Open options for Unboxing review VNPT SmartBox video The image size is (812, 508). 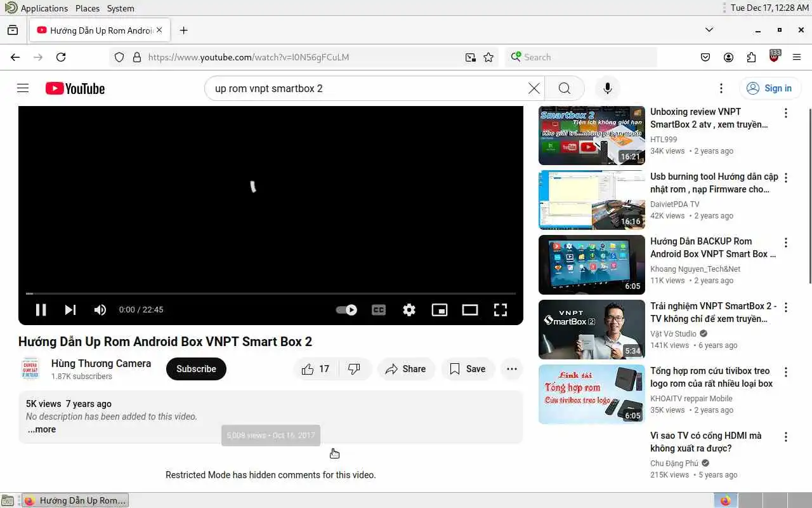coord(786,113)
